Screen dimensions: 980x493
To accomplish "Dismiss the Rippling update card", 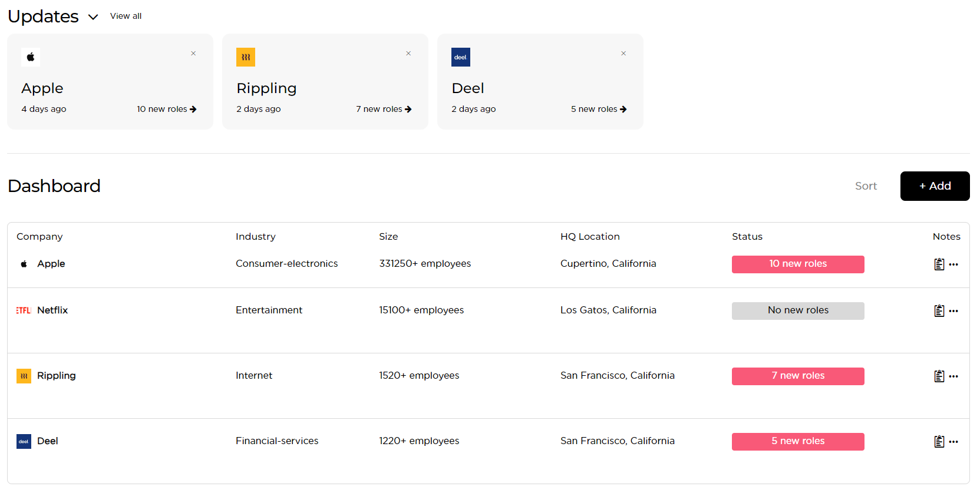I will point(408,54).
